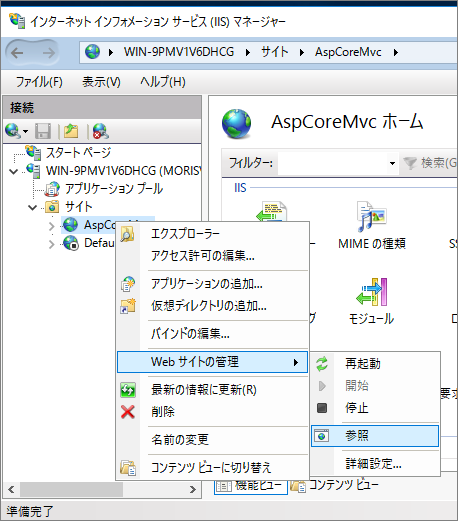Open the フィルター dropdown arrow
The image size is (458, 521).
[x=392, y=163]
